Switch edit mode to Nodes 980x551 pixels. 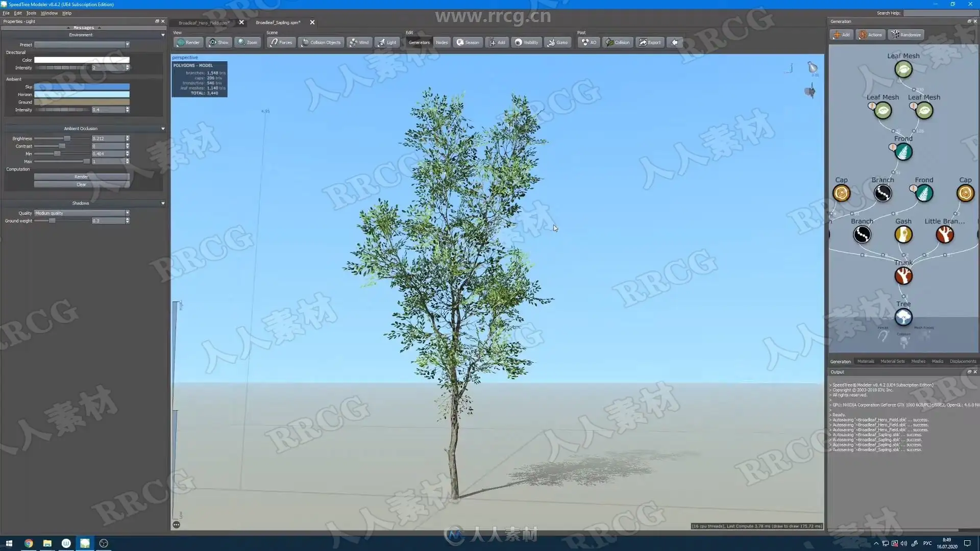tap(442, 42)
